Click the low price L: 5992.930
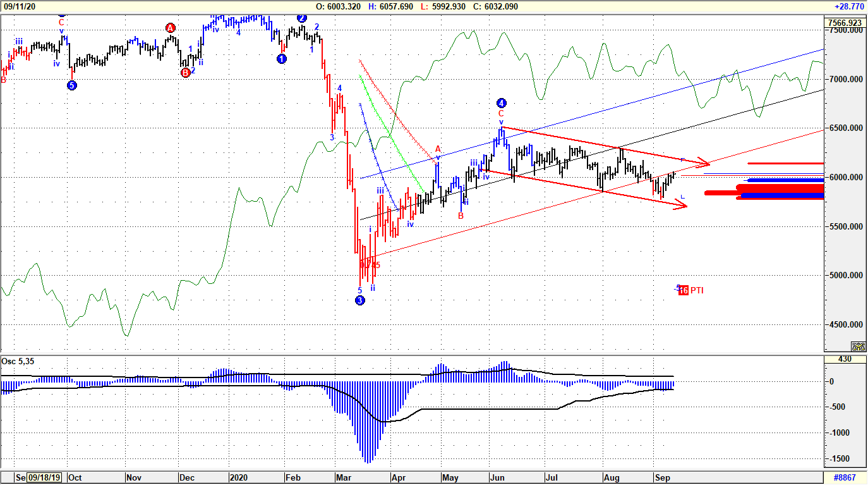The width and height of the screenshot is (868, 485). tap(443, 6)
